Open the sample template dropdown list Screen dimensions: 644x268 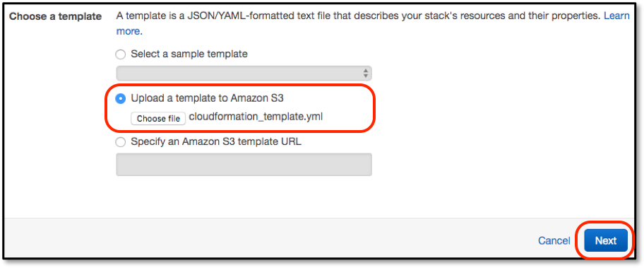[244, 74]
